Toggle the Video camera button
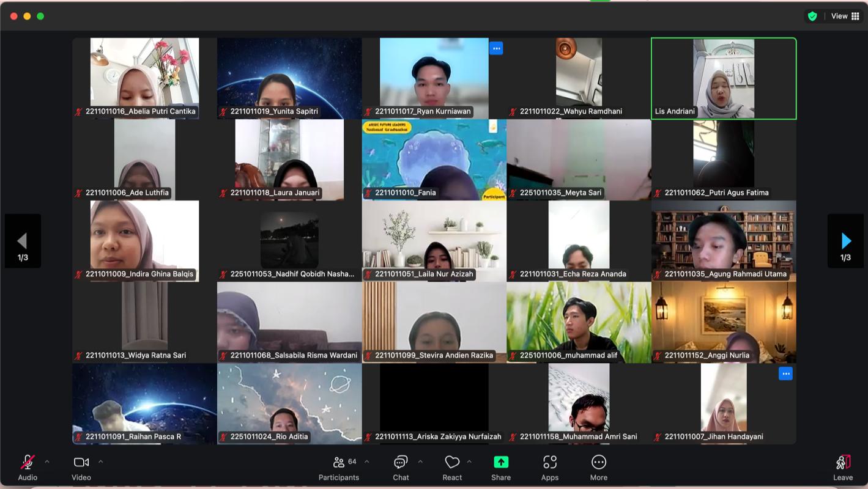The height and width of the screenshot is (489, 868). pos(81,463)
